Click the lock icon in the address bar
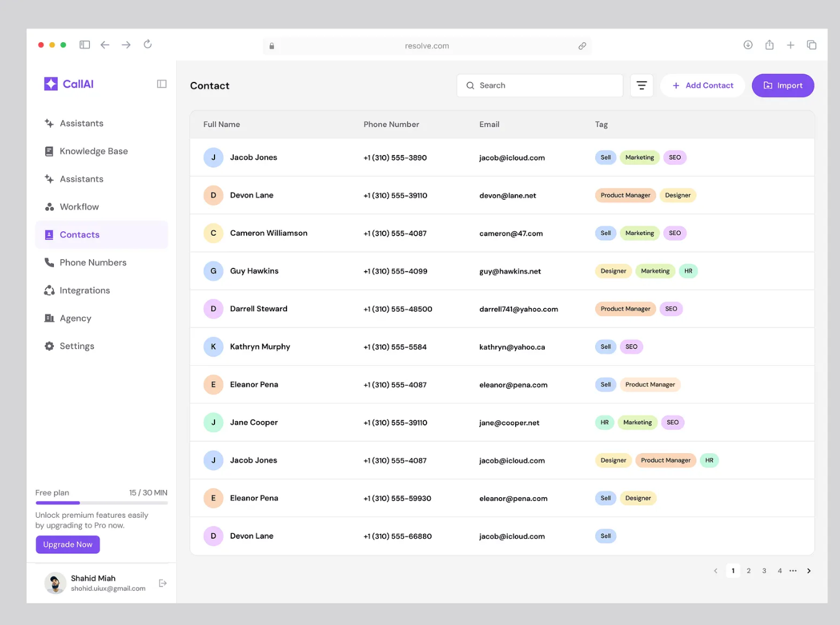The image size is (840, 625). [272, 46]
